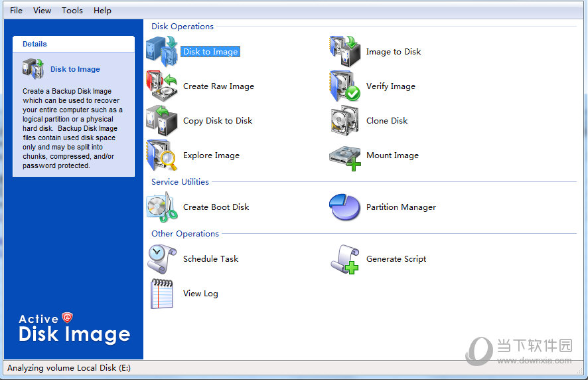
Task: Click the Create Boot Disk CD icon
Action: 162,207
